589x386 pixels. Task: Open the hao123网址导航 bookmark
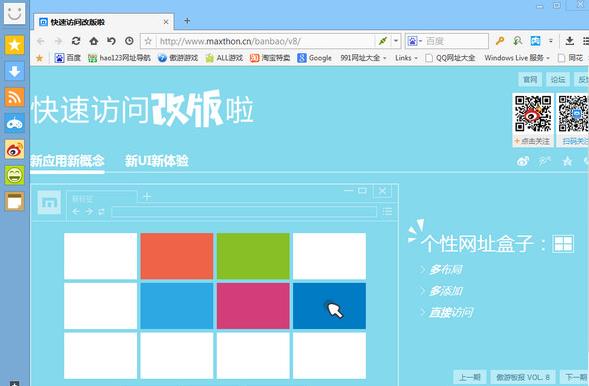(x=119, y=58)
